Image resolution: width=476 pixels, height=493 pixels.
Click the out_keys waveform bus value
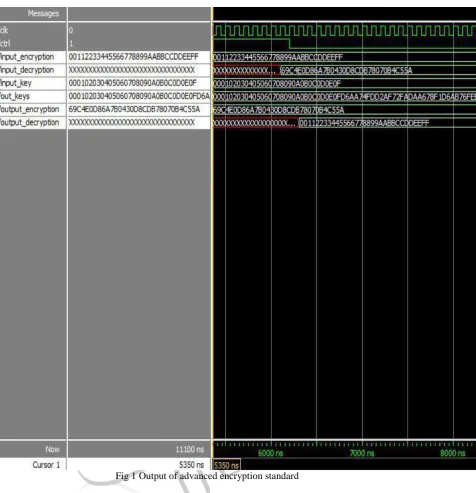click(x=344, y=97)
